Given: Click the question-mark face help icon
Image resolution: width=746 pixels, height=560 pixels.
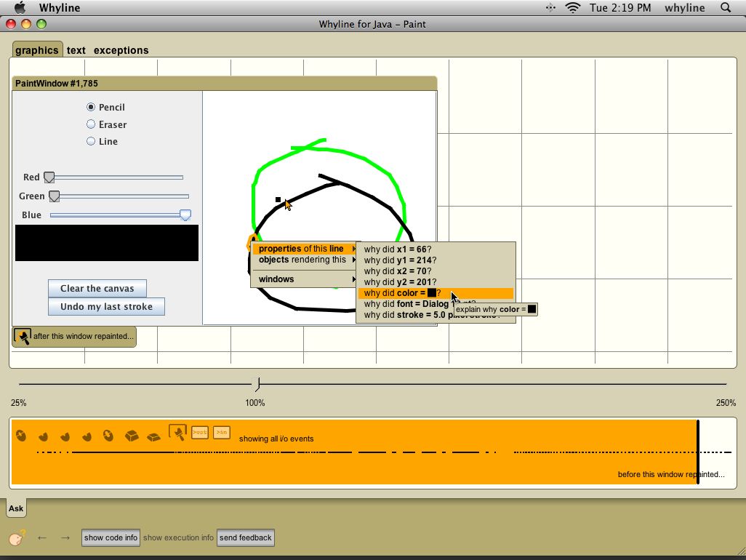Looking at the screenshot, I should tap(17, 538).
